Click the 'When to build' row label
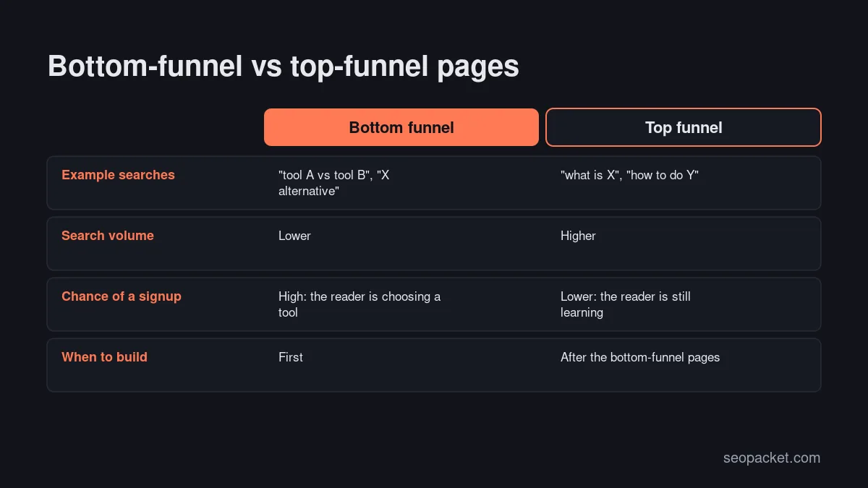Image resolution: width=868 pixels, height=488 pixels. click(104, 357)
